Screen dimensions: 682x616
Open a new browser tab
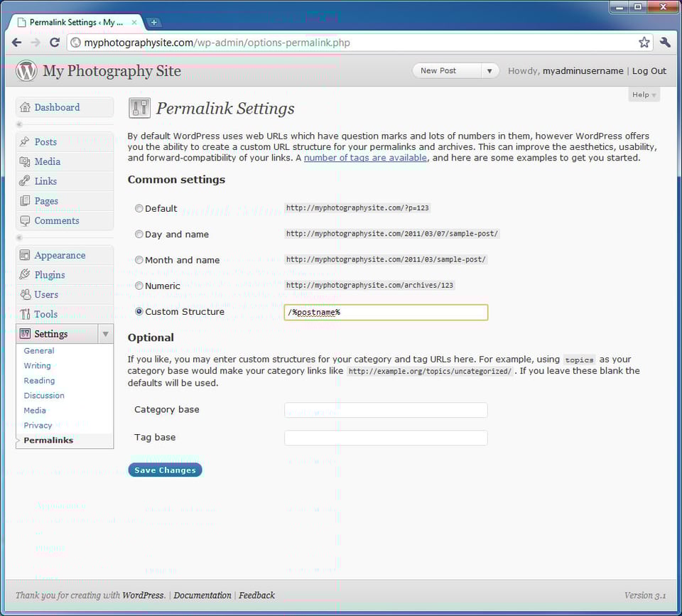pos(153,22)
